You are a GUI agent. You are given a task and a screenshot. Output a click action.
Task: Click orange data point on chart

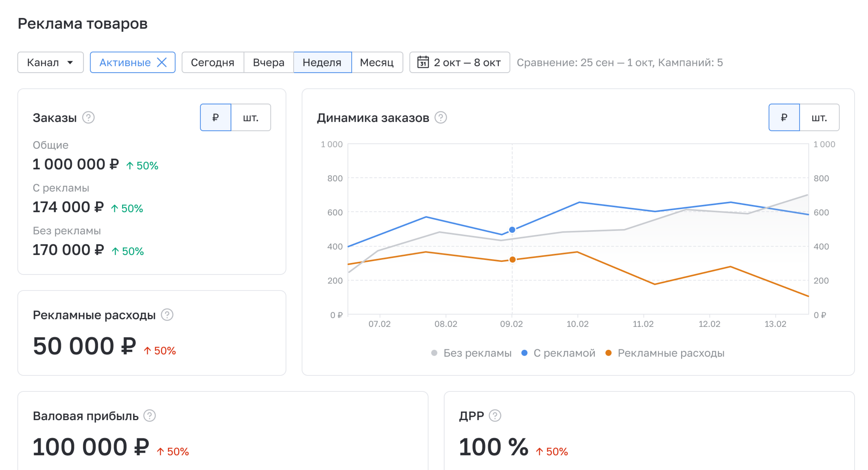512,260
